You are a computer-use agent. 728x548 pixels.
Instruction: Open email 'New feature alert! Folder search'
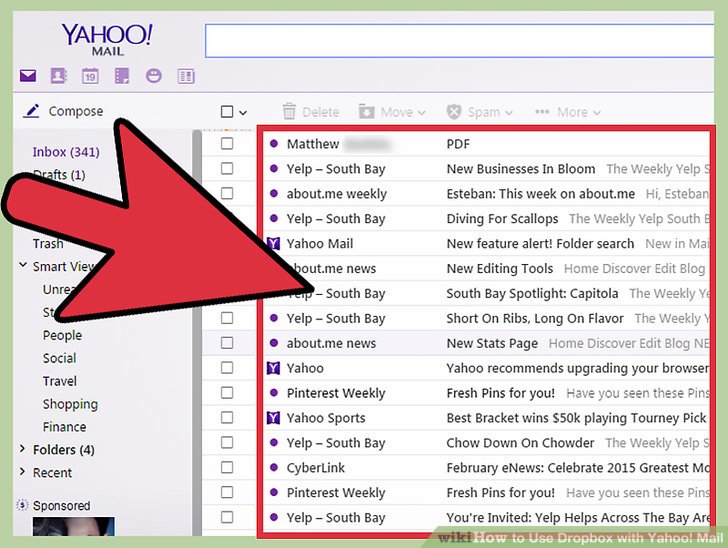coord(540,243)
